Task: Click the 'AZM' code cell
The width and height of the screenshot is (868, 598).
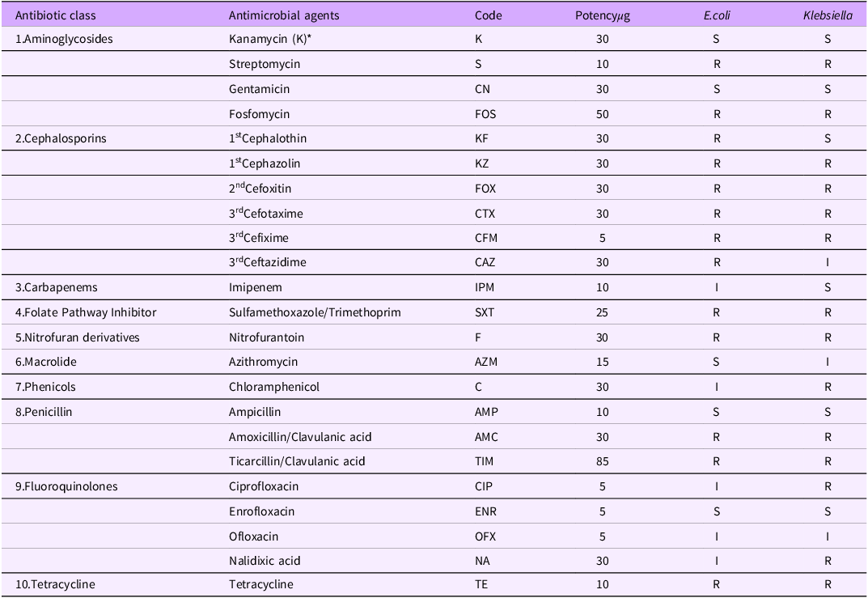Action: coord(486,362)
